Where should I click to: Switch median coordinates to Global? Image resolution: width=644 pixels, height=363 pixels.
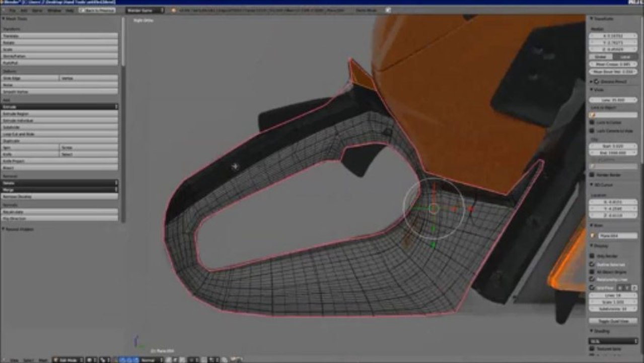pyautogui.click(x=601, y=56)
